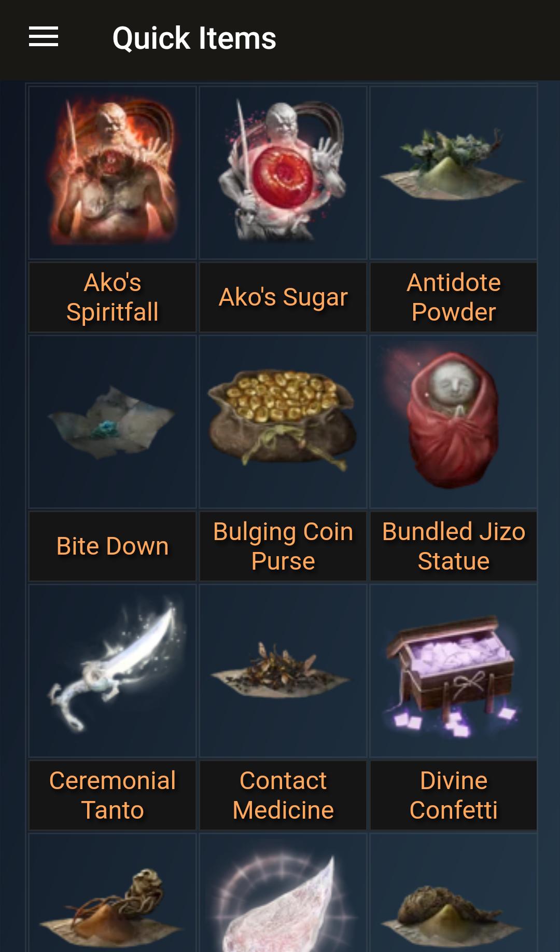Viewport: 560px width, 952px height.
Task: Select the Contact Medicine item image
Action: pyautogui.click(x=283, y=670)
